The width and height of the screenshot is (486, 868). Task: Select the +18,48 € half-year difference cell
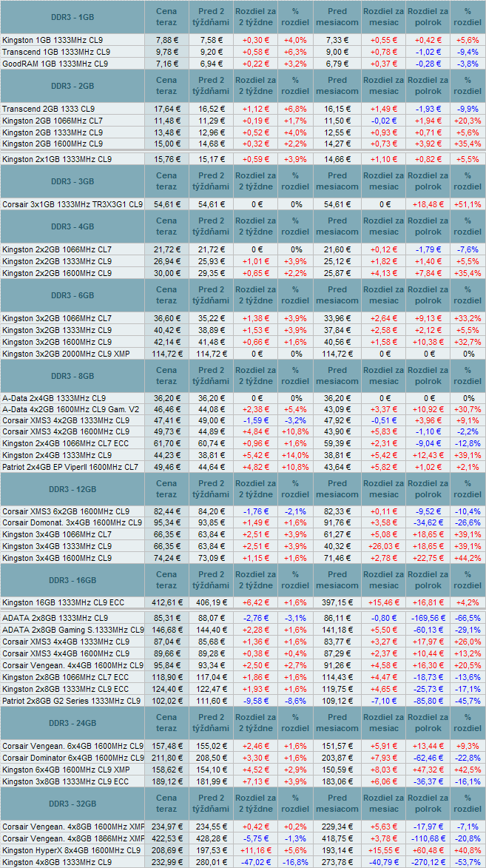click(x=428, y=204)
